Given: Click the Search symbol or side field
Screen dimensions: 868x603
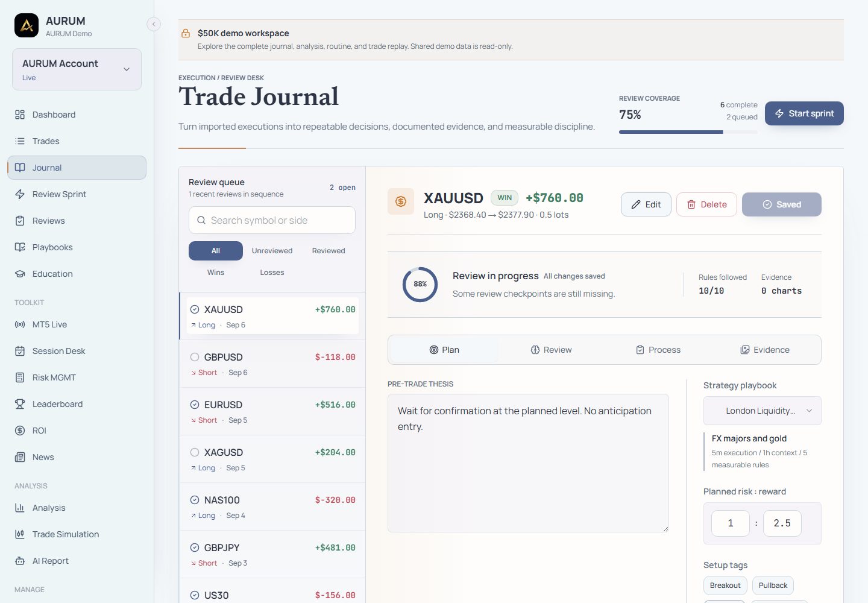Looking at the screenshot, I should (x=272, y=220).
